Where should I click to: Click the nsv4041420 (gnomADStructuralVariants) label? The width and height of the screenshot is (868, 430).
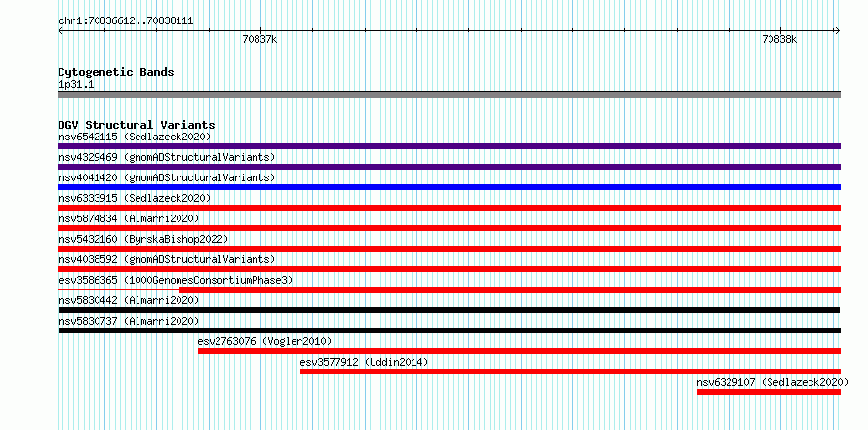tap(167, 177)
